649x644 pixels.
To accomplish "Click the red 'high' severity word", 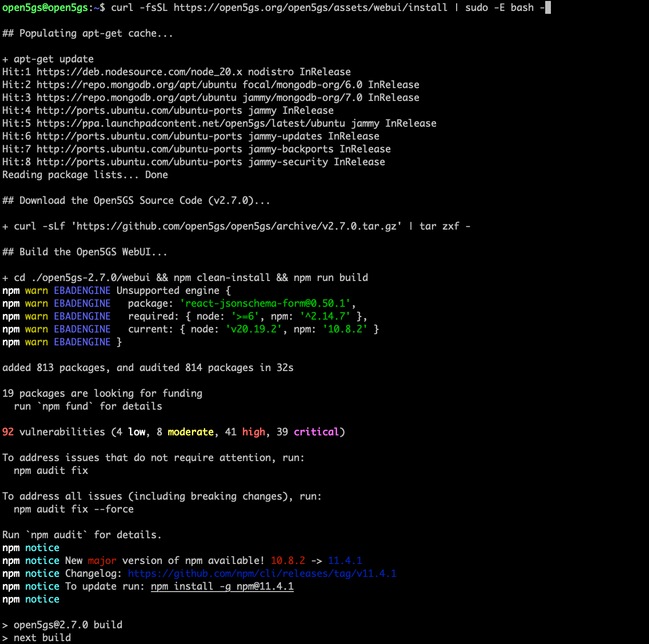I will coord(254,432).
